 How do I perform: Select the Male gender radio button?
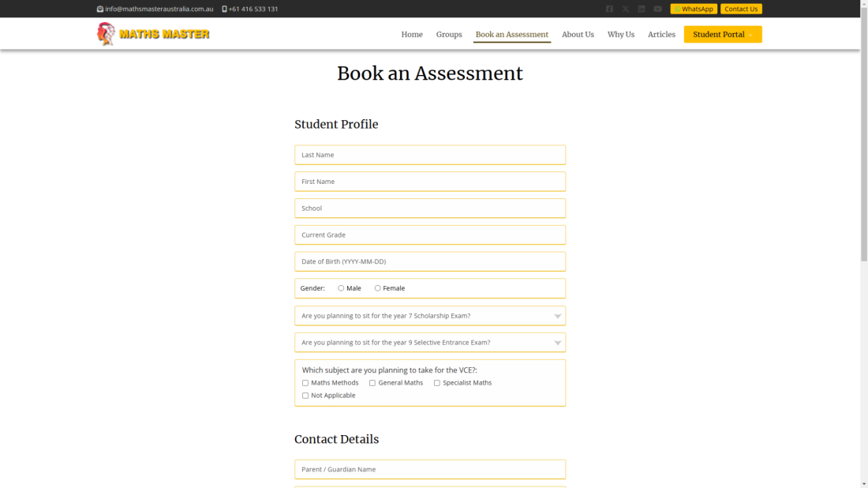tap(341, 288)
